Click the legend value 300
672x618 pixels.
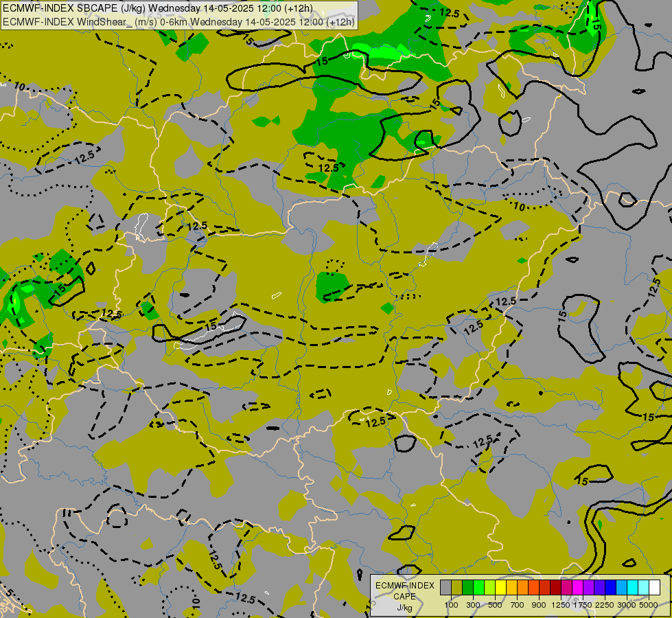point(473,605)
